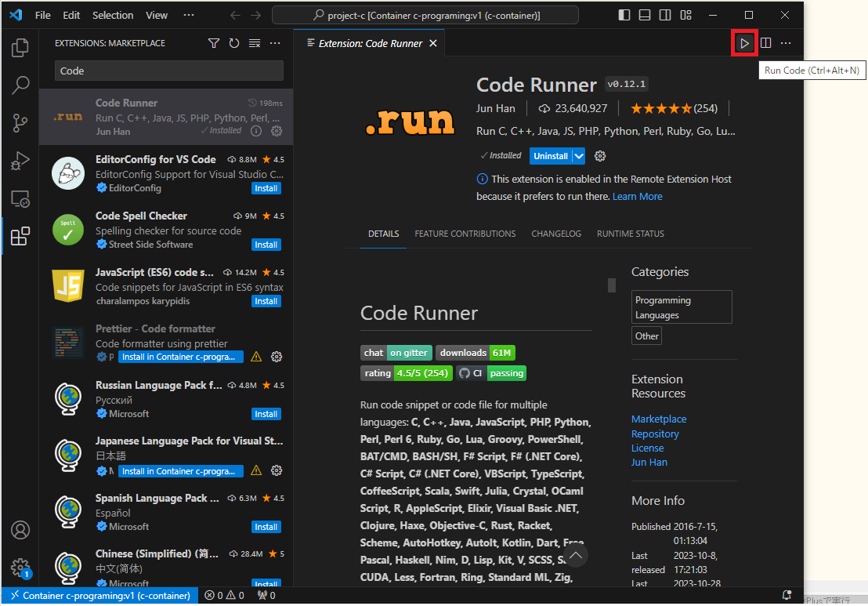
Task: Filter extensions with the funnel icon
Action: tap(214, 43)
